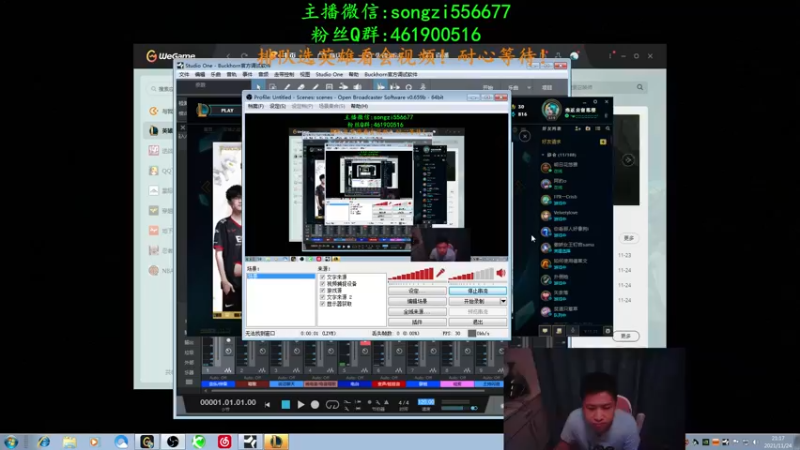
Task: Click the League of Legends PLAY button
Action: (x=227, y=110)
